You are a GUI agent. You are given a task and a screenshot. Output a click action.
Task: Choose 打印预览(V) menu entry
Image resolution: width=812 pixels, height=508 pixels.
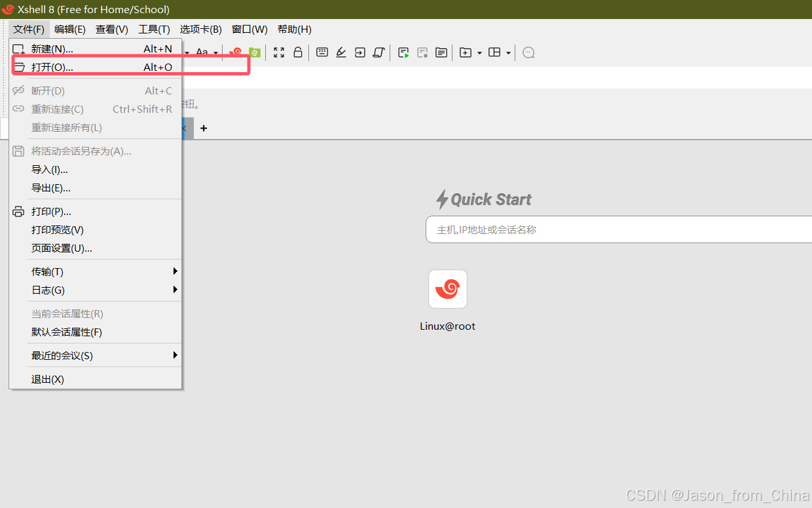coord(96,230)
